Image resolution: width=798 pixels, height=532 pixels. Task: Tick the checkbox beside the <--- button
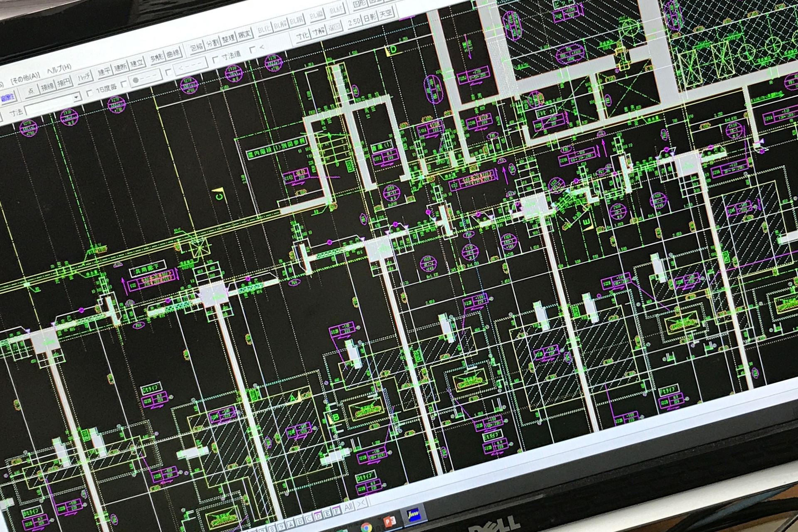point(168,72)
